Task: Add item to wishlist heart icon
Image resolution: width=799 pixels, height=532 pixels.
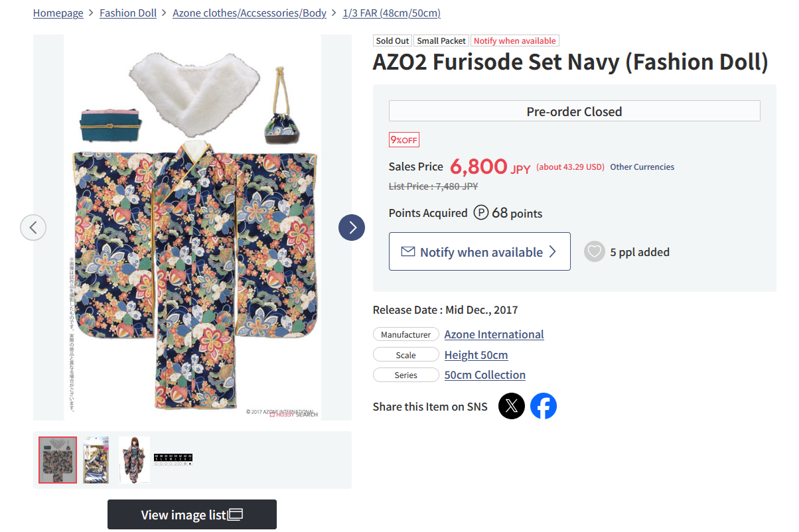Action: 595,252
